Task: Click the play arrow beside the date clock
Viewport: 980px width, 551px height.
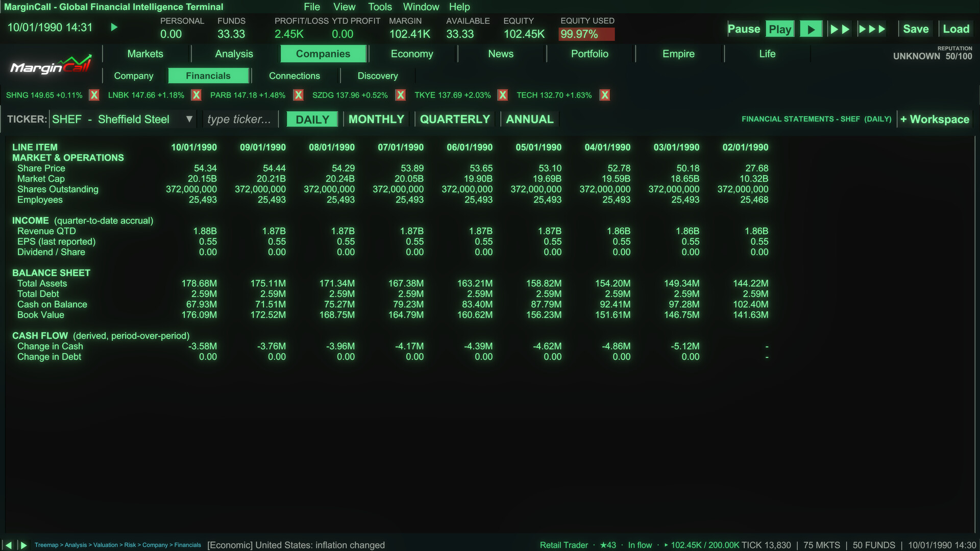Action: (x=114, y=27)
